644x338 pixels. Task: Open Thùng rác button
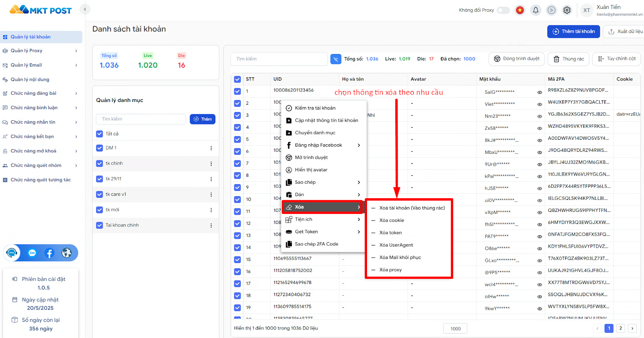point(569,59)
